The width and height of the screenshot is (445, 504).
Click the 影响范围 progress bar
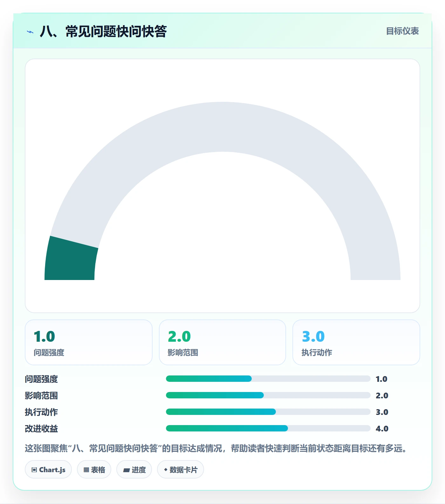tap(268, 395)
